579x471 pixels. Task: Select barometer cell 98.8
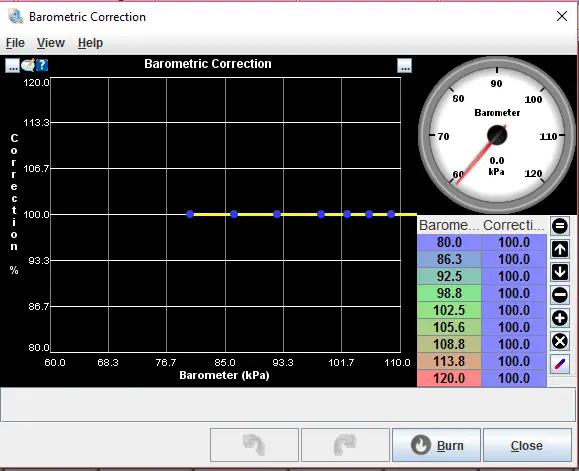(449, 293)
